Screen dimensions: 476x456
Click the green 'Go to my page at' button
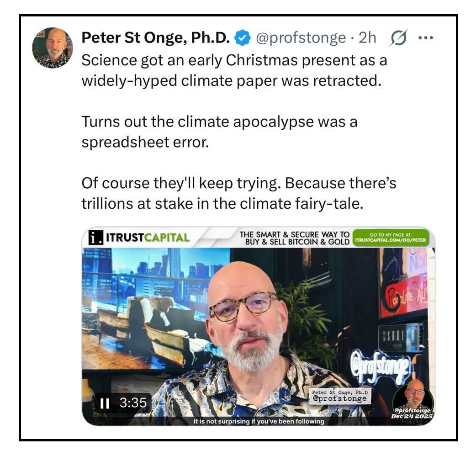point(391,238)
